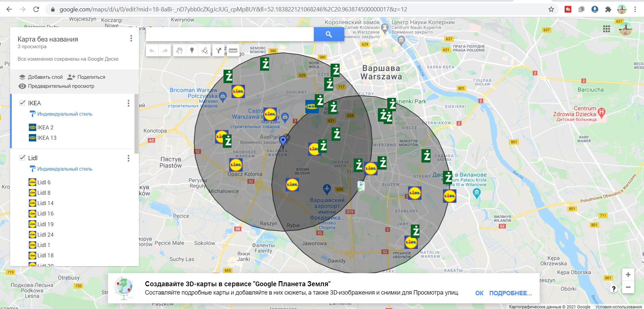Click the redo arrow in map toolbar
This screenshot has width=644, height=309.
pyautogui.click(x=164, y=51)
